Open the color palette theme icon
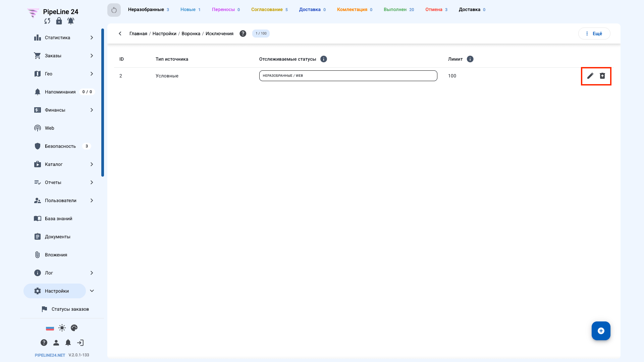Image resolution: width=644 pixels, height=362 pixels. click(74, 328)
